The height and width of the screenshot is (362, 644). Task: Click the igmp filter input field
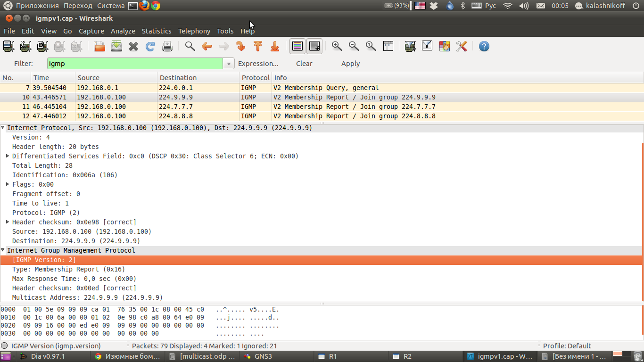tap(134, 64)
